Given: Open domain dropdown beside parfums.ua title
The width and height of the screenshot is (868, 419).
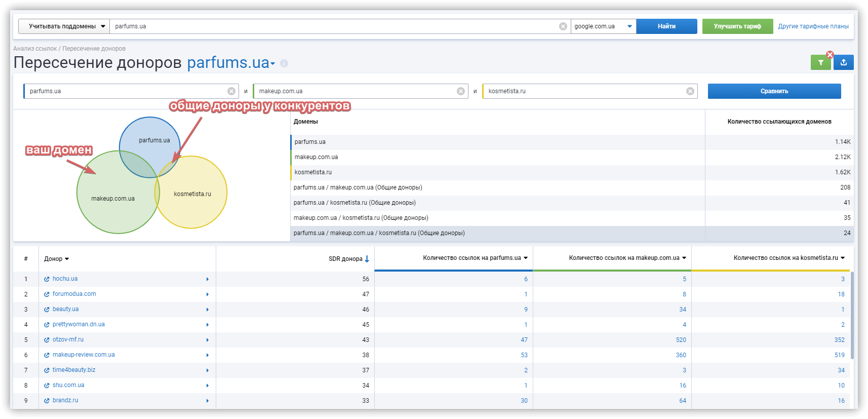Looking at the screenshot, I should (x=273, y=64).
